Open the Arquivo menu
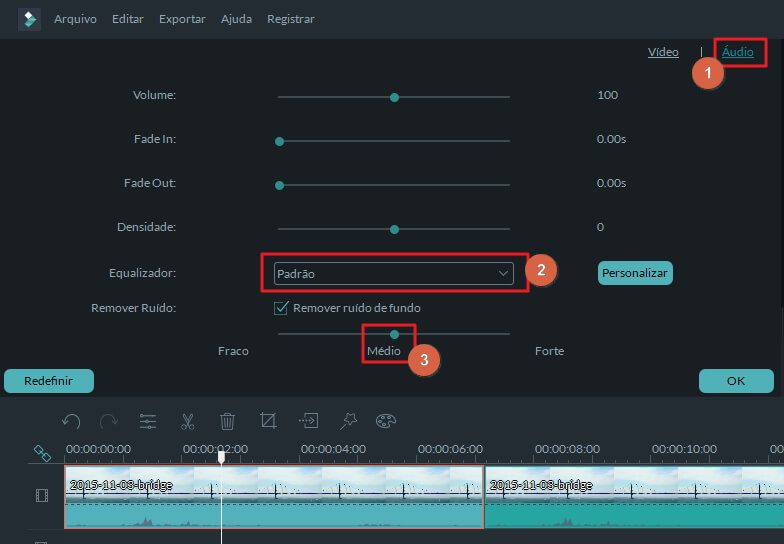Screen dimensions: 784x544 tap(75, 19)
